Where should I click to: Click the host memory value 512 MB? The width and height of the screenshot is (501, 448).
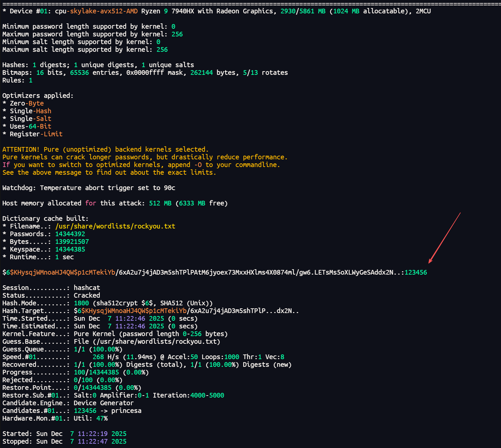tap(160, 203)
